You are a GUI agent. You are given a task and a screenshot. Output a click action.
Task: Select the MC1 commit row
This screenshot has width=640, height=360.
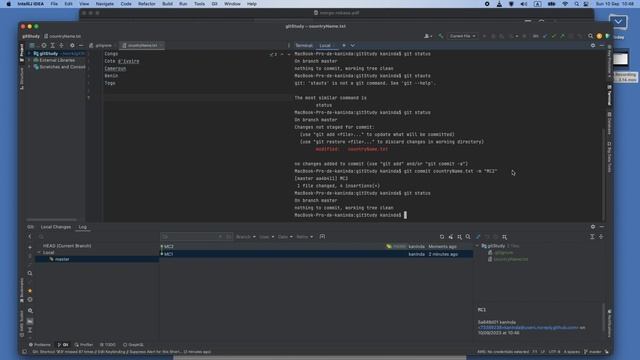(x=316, y=254)
